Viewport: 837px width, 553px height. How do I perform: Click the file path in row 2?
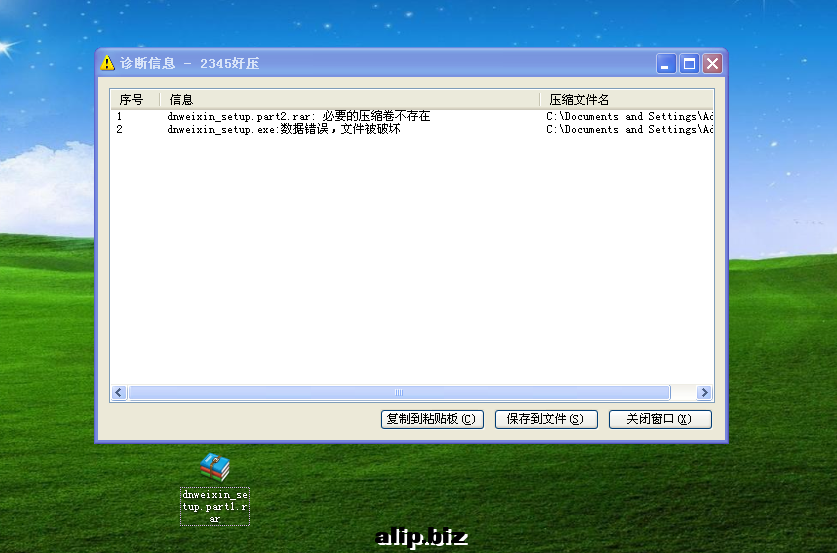point(629,129)
